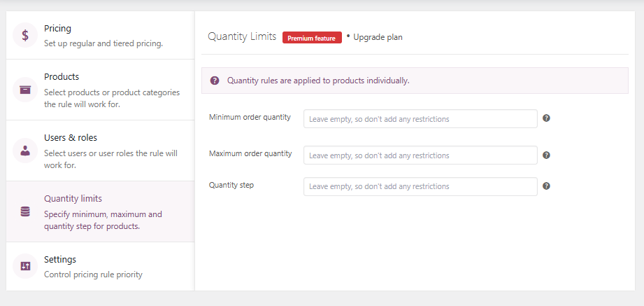Focus the Quantity step input field
Image resolution: width=644 pixels, height=306 pixels.
pyautogui.click(x=420, y=186)
